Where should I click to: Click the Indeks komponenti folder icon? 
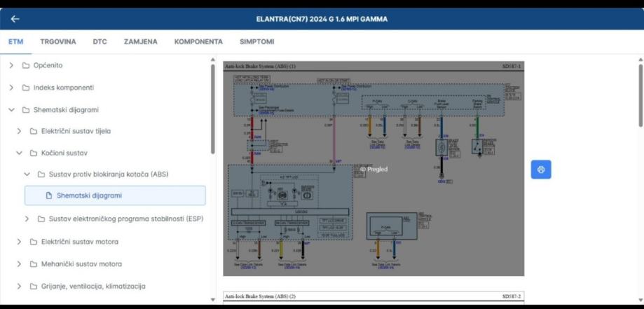26,88
